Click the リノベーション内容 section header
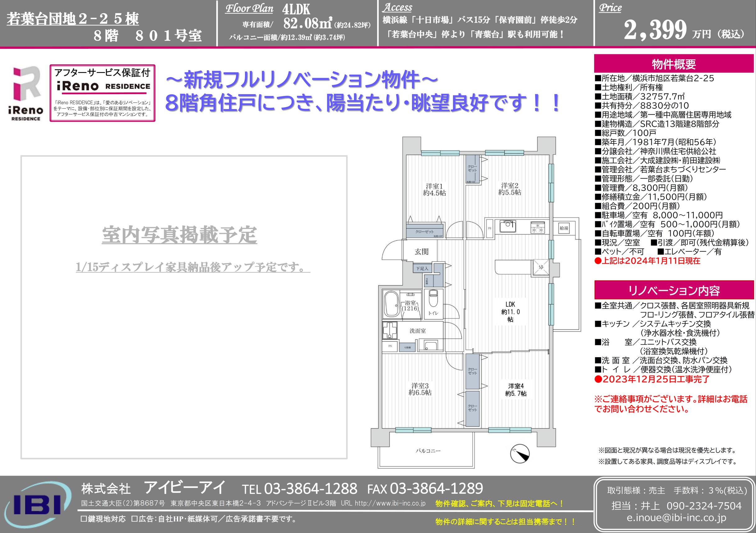Screen dimensions: 756x533 [674, 290]
